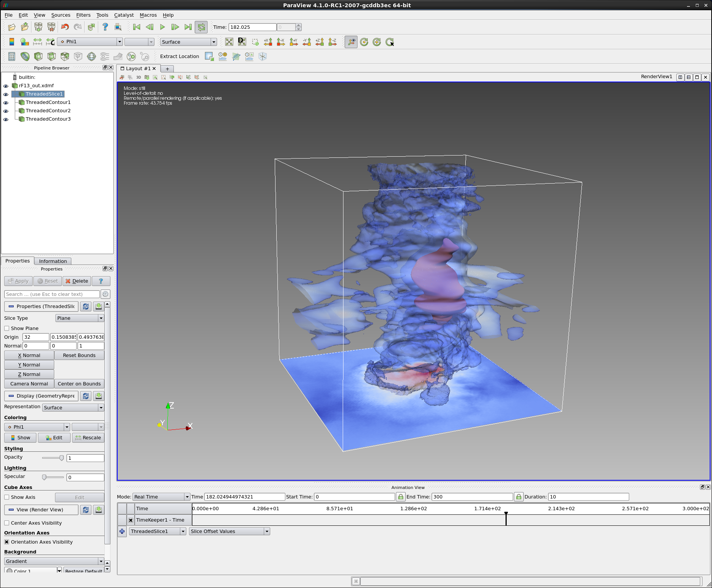The height and width of the screenshot is (588, 712).
Task: Uncheck Orientation Axes Visibility
Action: (7, 542)
